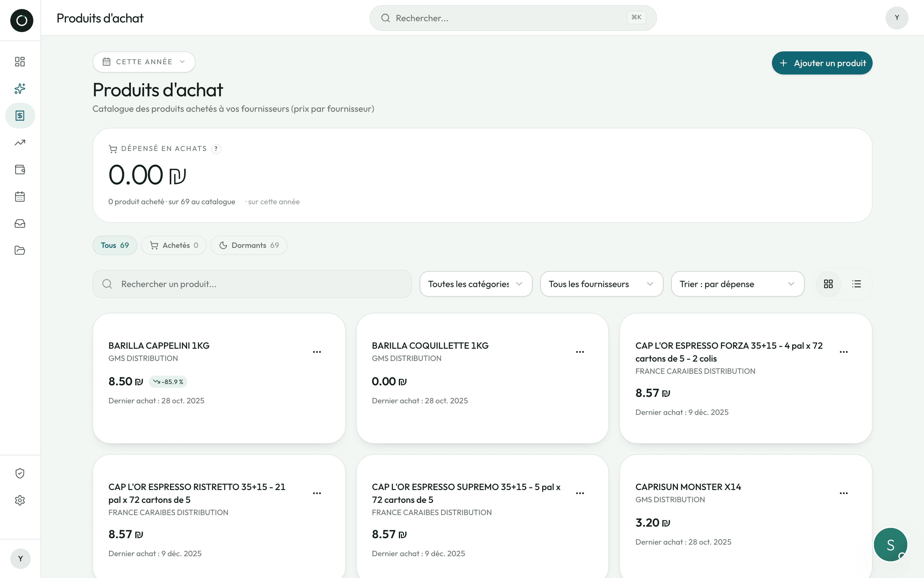Image resolution: width=924 pixels, height=578 pixels.
Task: Open CAP L'OR ESPRESSO RISTRETTO product title
Action: click(197, 493)
